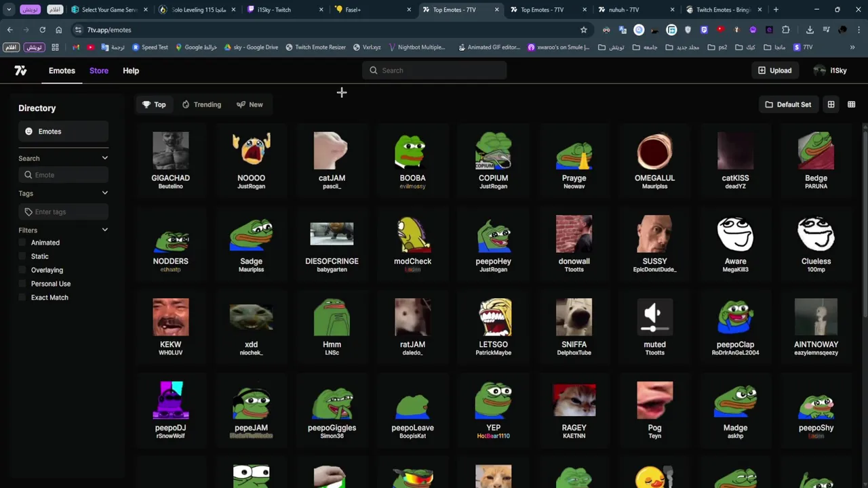
Task: Open the BOOBA emote
Action: 412,161
